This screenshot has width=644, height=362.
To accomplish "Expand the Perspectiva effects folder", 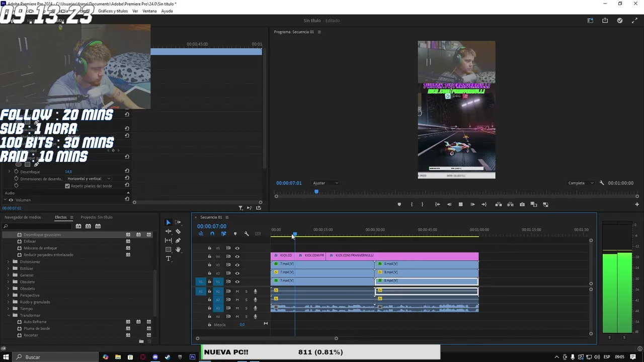I will click(9, 295).
